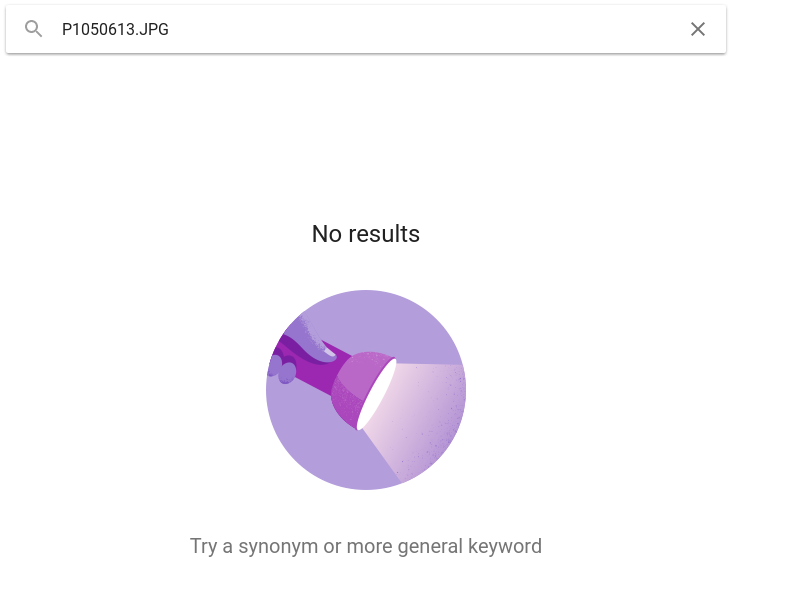Screen dimensions: 801x590
Task: Clear the search with the X icon
Action: tap(698, 29)
